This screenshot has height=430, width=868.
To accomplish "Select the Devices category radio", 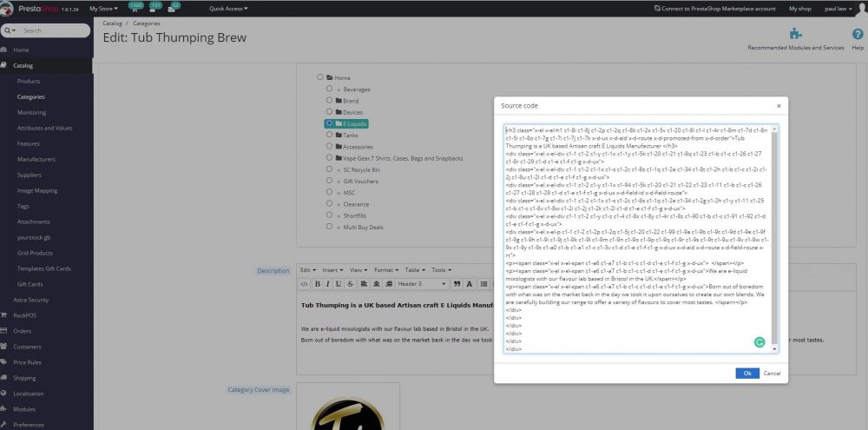I will coord(329,112).
